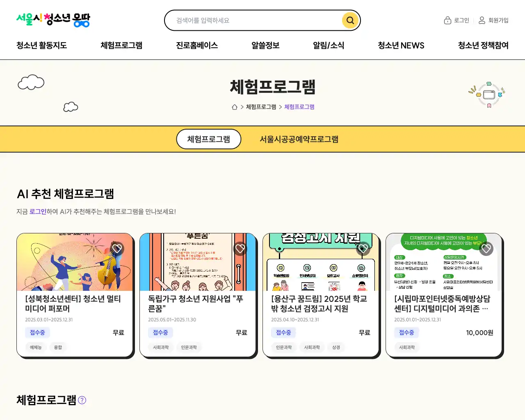Toggle favorite heart on 성북청소년센터 card

(117, 249)
